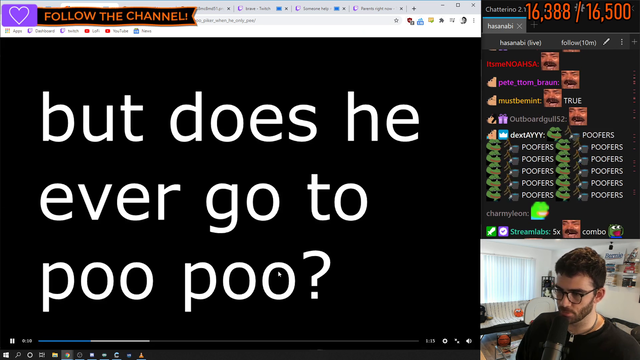
Task: Open the YouTube bookmark
Action: coord(117,31)
